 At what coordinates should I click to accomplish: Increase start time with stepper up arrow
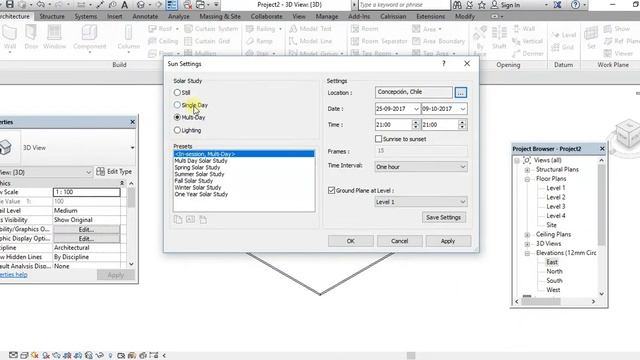[x=416, y=122]
